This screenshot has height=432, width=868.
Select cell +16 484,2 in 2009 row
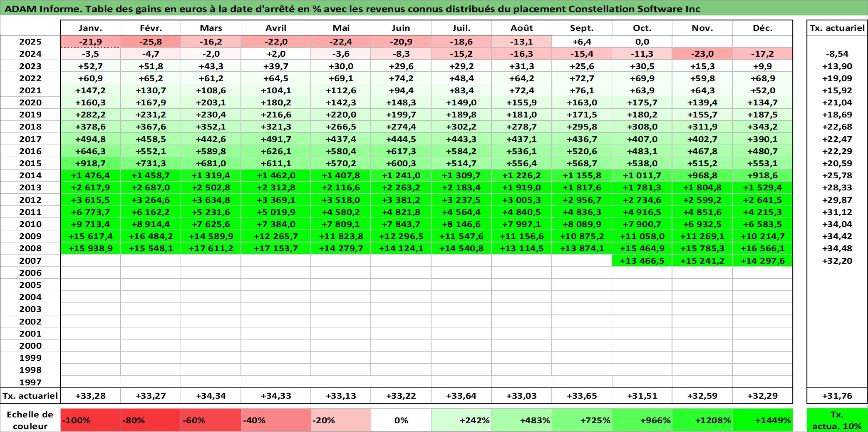point(151,236)
